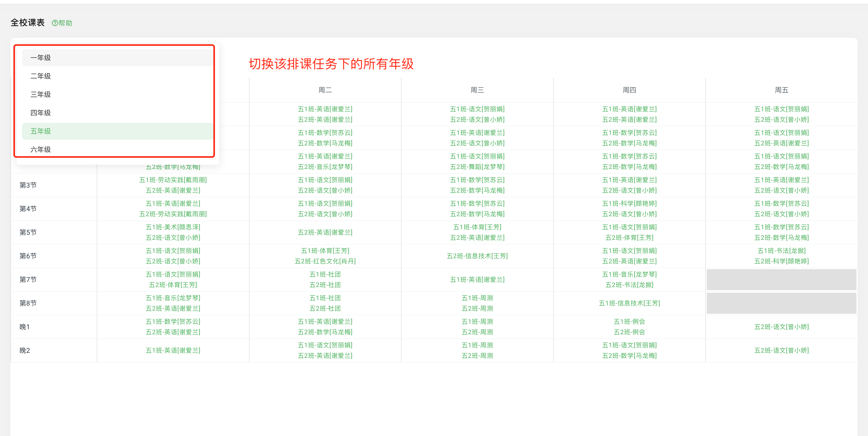The image size is (868, 436).
Task: Select 三年级 from grade list
Action: tap(41, 95)
